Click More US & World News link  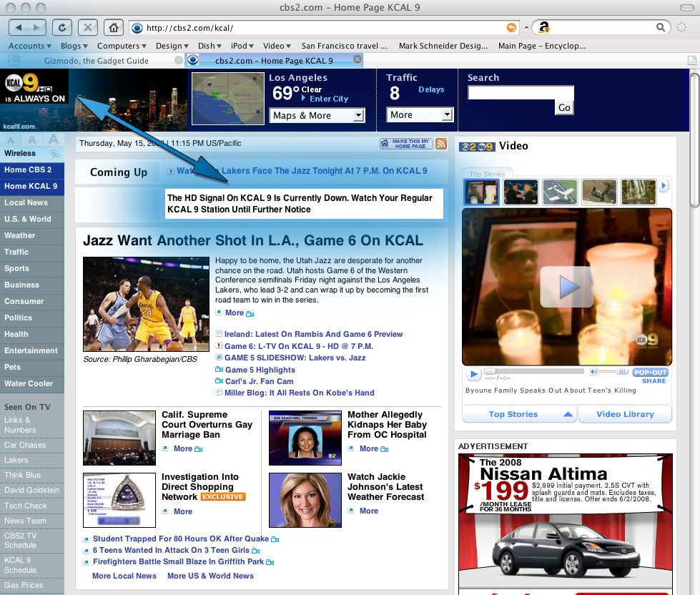click(210, 576)
